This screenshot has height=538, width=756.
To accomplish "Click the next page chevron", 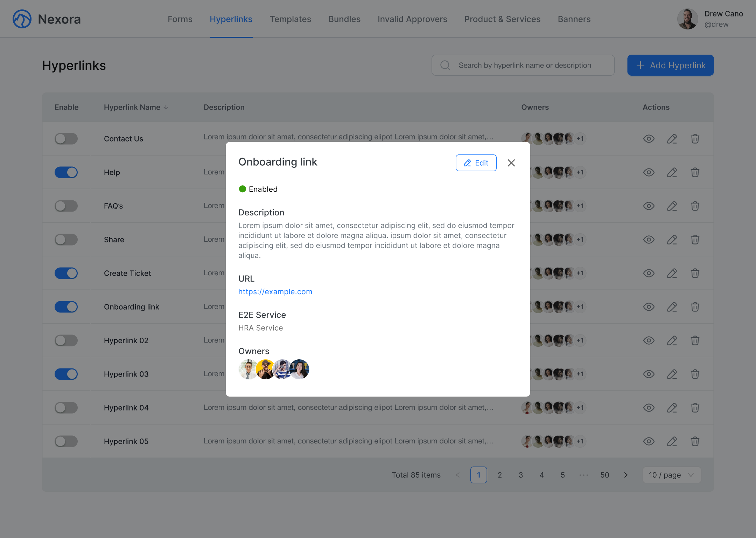I will [625, 475].
